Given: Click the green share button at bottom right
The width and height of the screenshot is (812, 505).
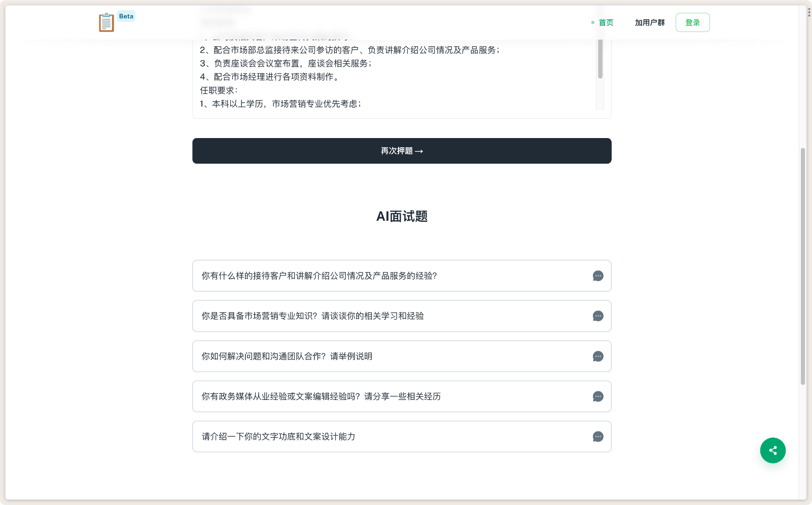Looking at the screenshot, I should click(x=772, y=450).
